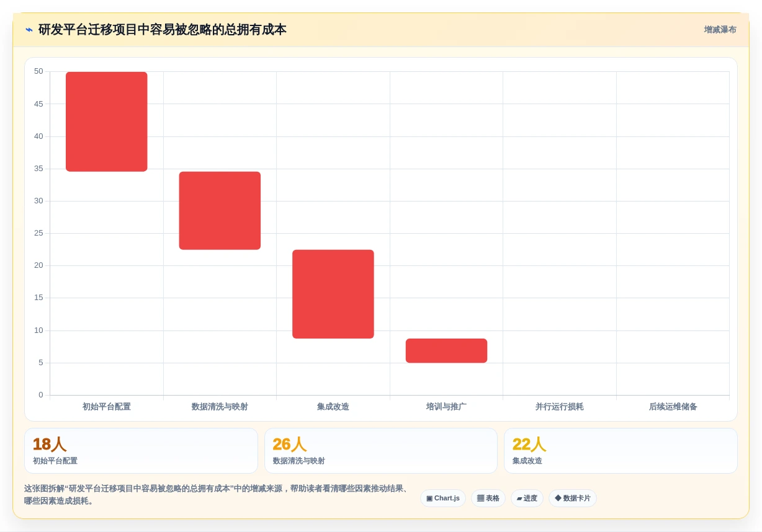This screenshot has height=532, width=762.
Task: Click y-axis tick value 25
Action: click(x=38, y=233)
